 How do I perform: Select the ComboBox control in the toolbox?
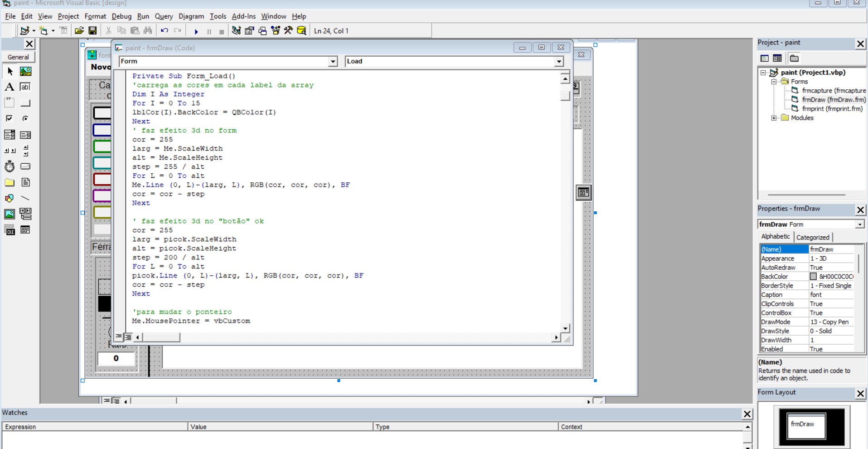(x=10, y=134)
